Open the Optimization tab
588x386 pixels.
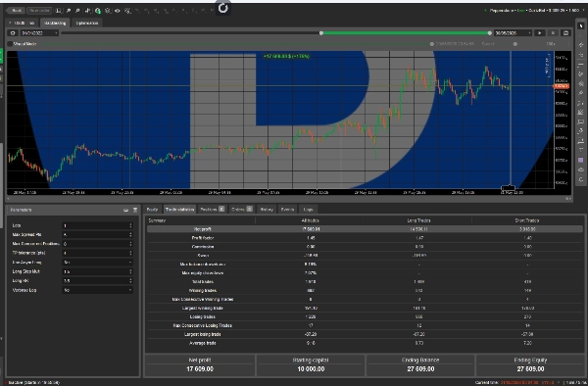(87, 23)
